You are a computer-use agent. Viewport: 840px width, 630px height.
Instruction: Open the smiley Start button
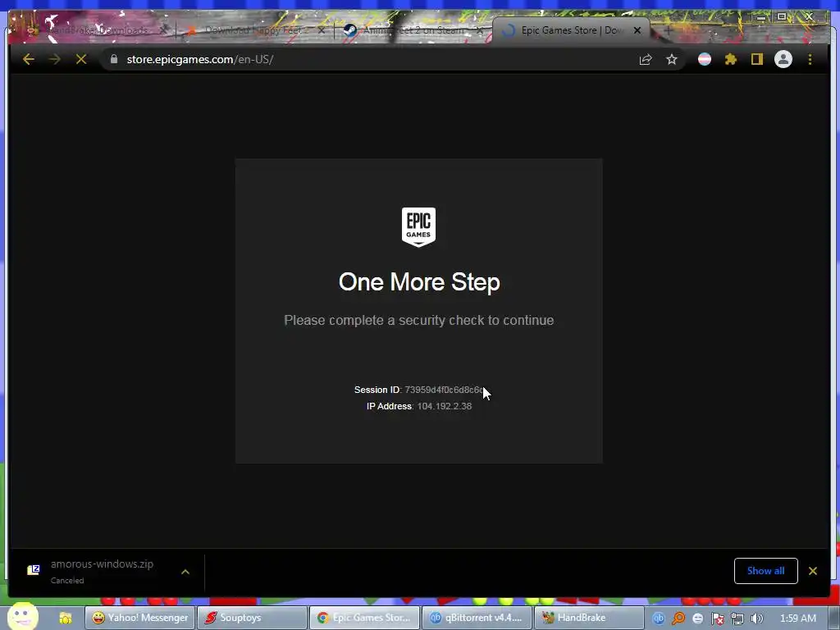coord(22,617)
